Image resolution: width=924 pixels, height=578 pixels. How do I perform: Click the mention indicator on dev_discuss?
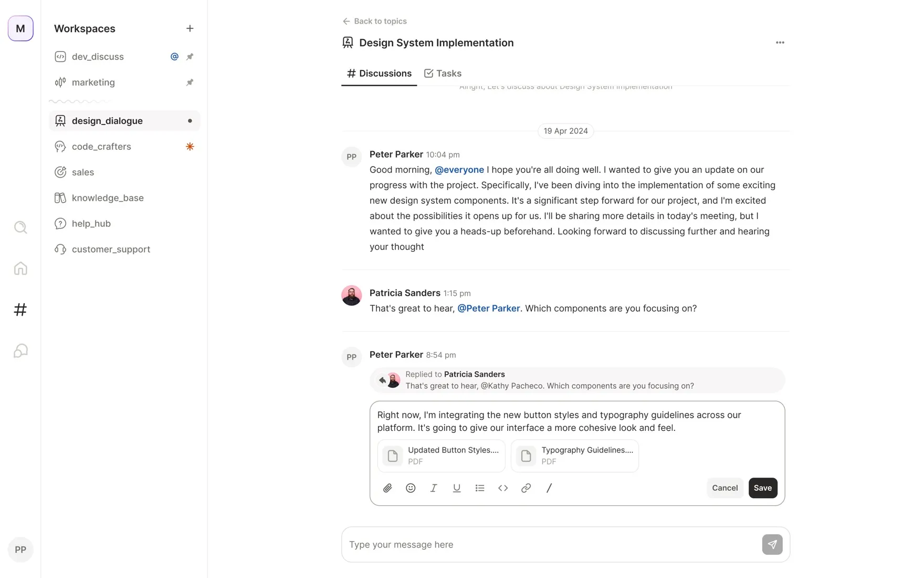(x=174, y=57)
